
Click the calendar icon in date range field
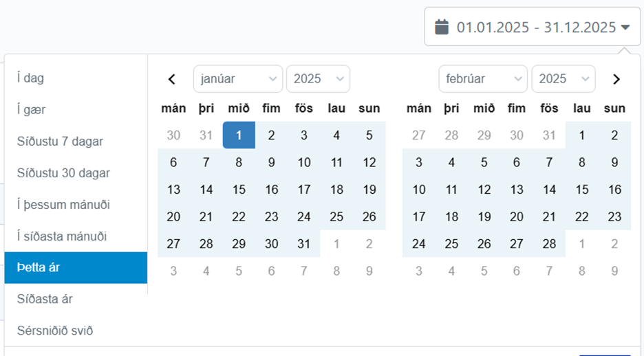click(442, 27)
